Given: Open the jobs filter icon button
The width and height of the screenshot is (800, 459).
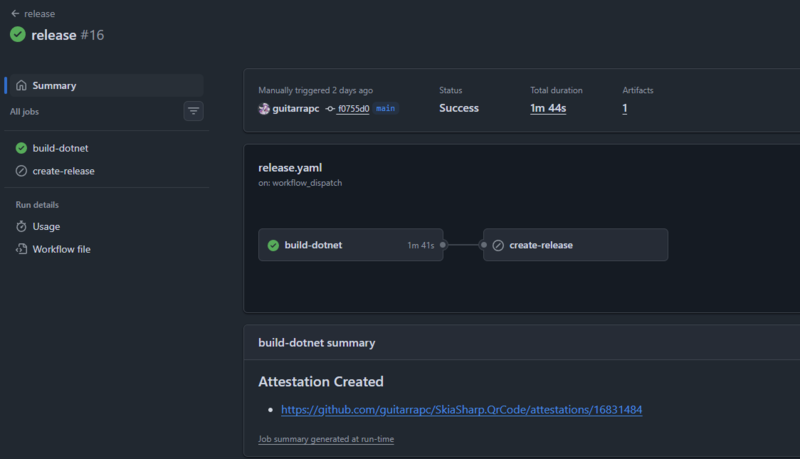Looking at the screenshot, I should pos(193,111).
